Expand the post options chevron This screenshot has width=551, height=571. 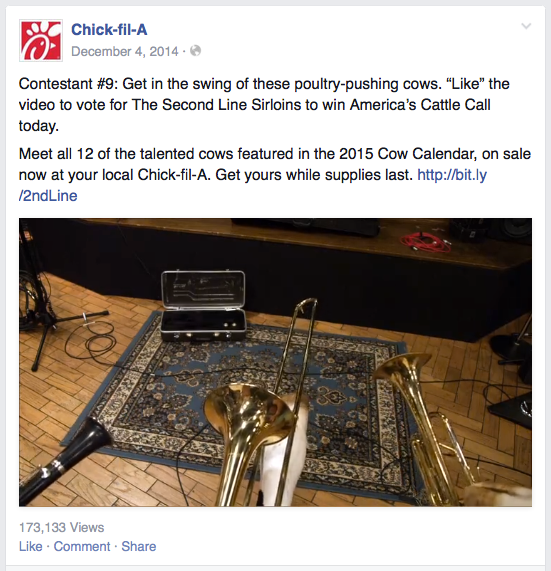526,26
